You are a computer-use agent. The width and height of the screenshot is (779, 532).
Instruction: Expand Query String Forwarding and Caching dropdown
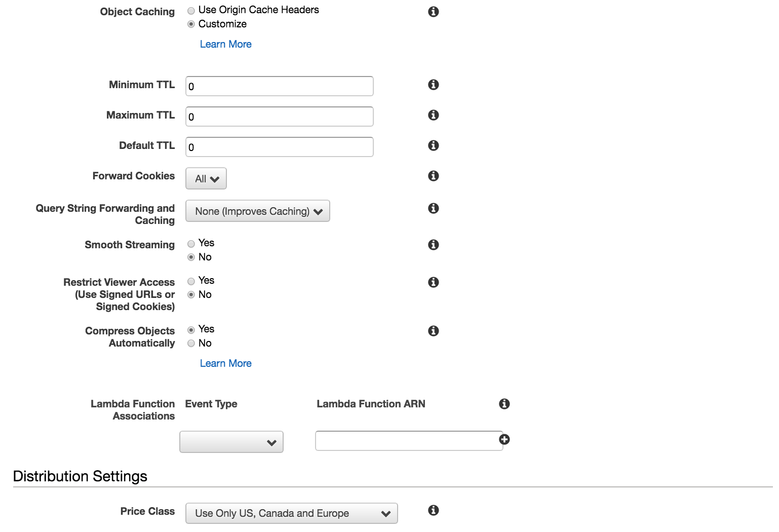(258, 211)
